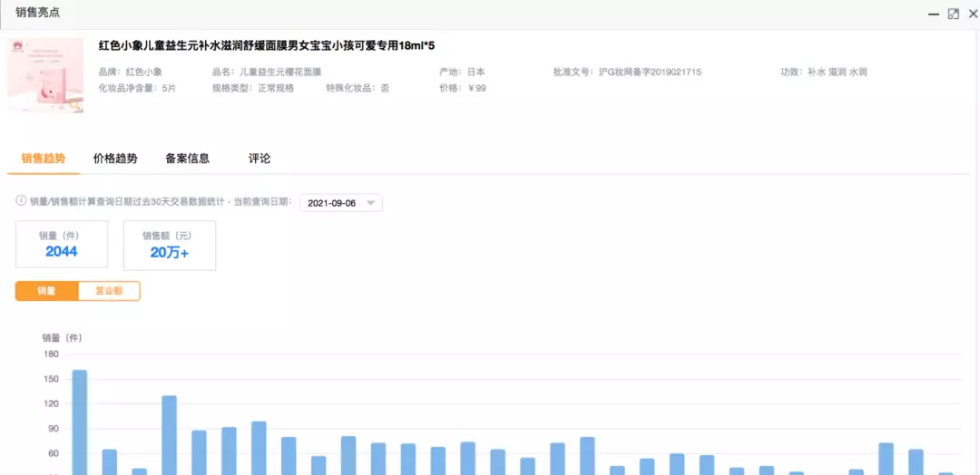Screen dimensions: 980x475
Task: Click the product title 红色小象儿童益生元 mask
Action: point(267,45)
